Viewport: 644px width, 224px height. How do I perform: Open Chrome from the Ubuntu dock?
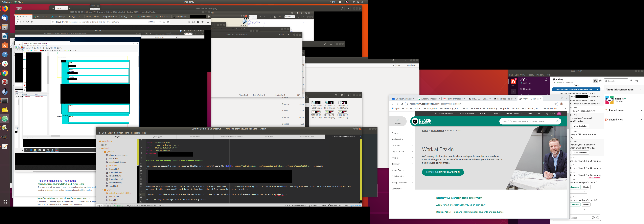pos(5,73)
